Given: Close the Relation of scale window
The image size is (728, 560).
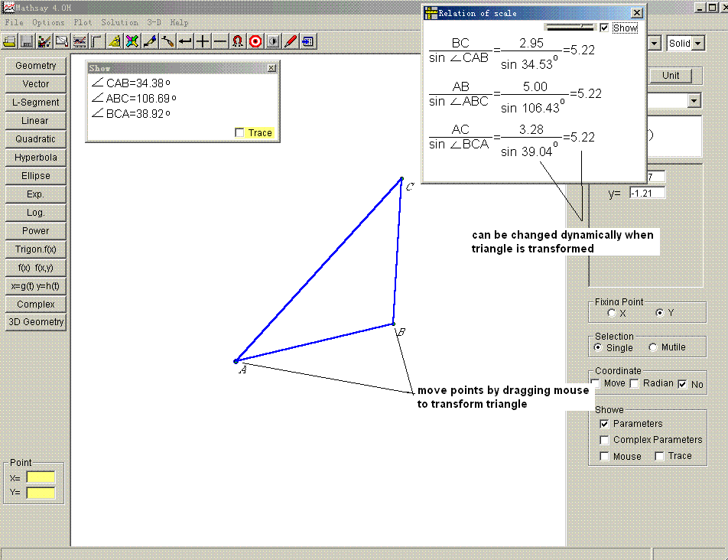Looking at the screenshot, I should click(637, 13).
